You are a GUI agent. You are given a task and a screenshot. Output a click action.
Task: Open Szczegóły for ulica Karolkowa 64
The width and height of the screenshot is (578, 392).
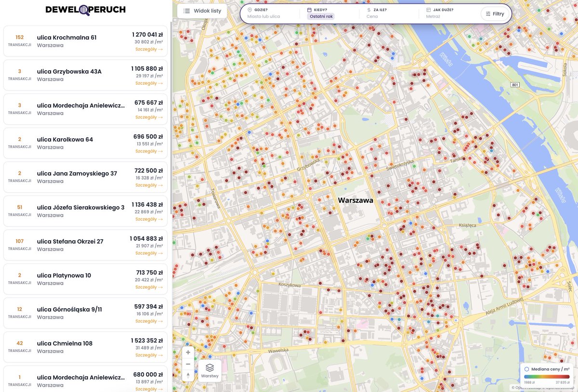tap(149, 151)
